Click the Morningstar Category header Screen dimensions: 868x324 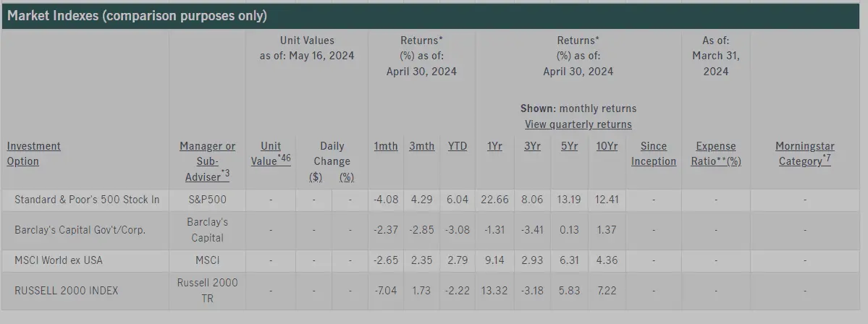(x=804, y=153)
